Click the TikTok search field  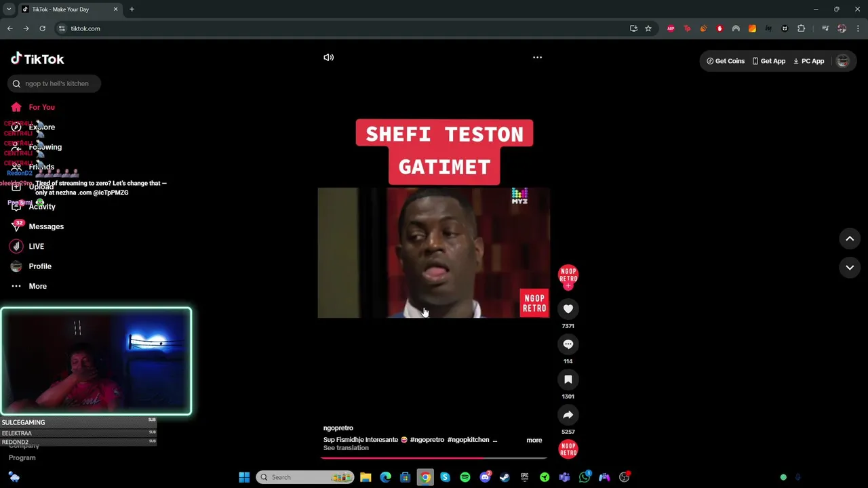(x=55, y=83)
